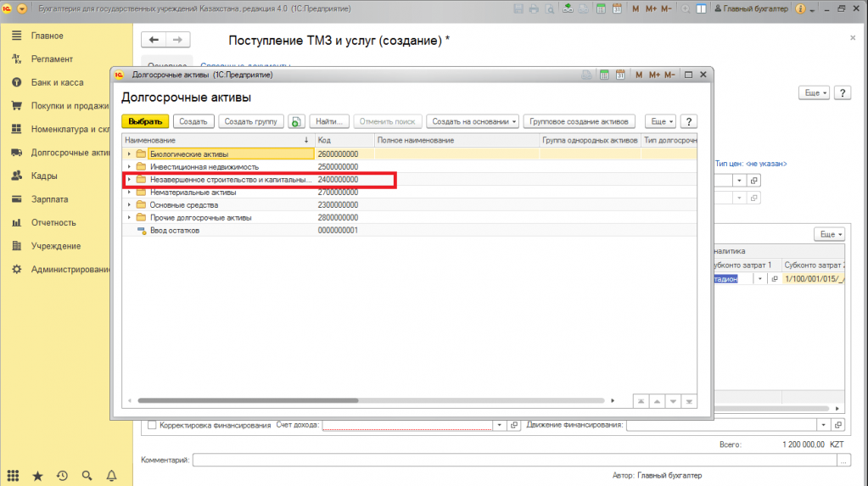Open the Отчетность section in the sidebar

pos(53,222)
